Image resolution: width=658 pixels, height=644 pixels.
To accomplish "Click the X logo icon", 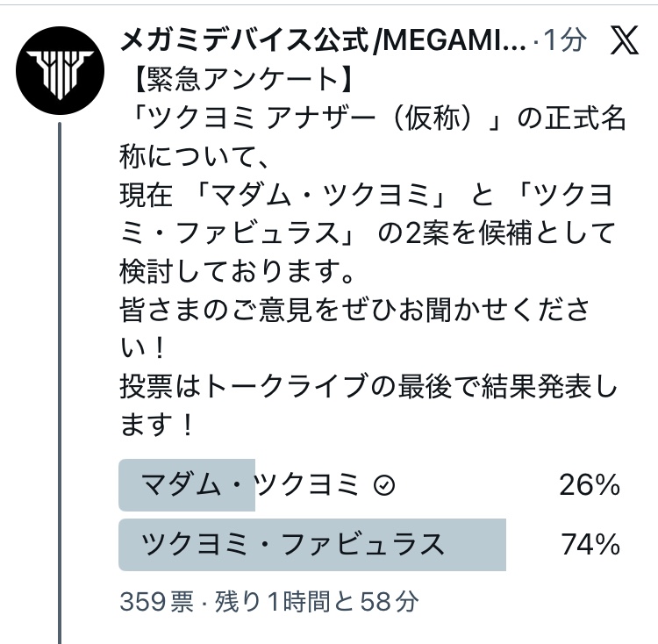I will click(x=624, y=41).
